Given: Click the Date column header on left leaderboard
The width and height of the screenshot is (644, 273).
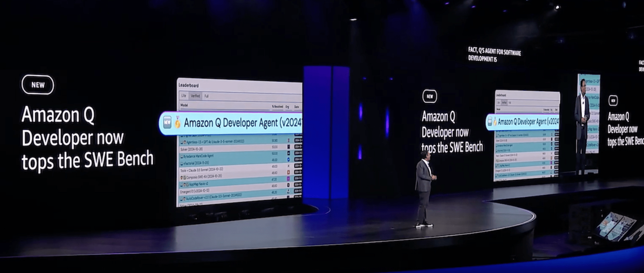Looking at the screenshot, I should (x=296, y=107).
